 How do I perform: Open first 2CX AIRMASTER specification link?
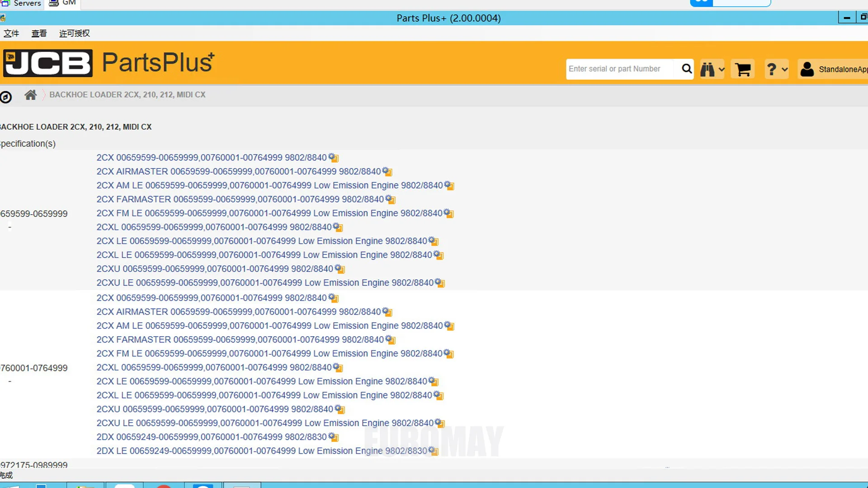(238, 172)
